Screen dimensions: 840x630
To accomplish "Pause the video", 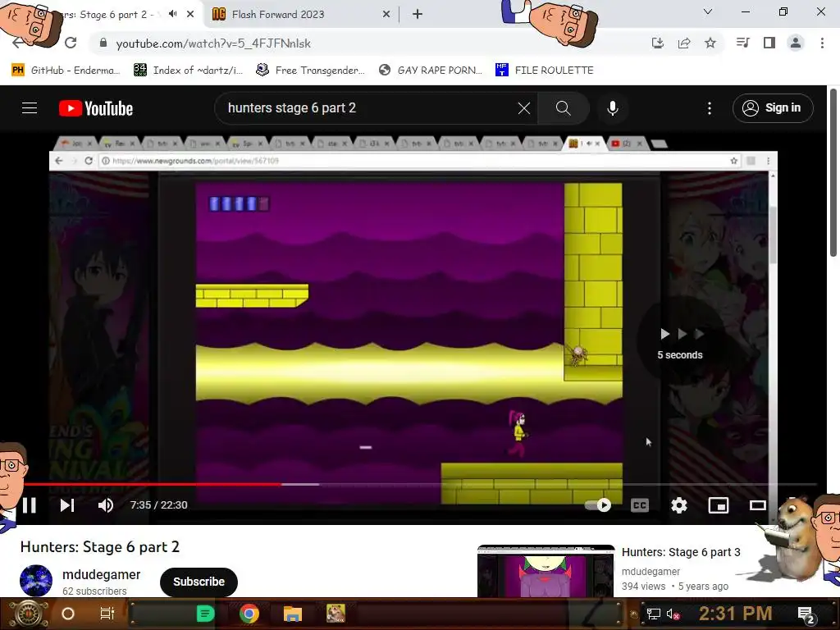I will coord(30,505).
